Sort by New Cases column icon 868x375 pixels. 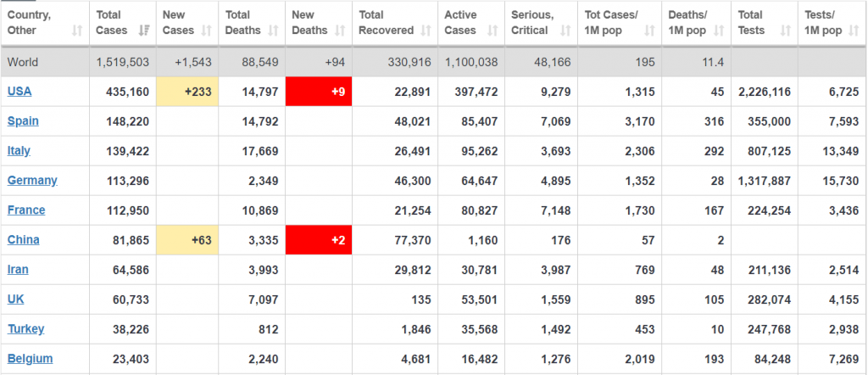(207, 31)
